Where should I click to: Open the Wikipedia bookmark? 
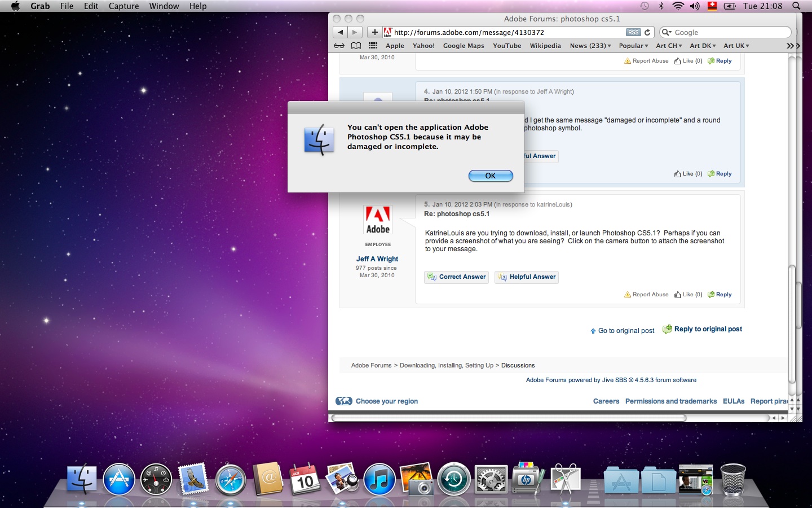click(x=545, y=46)
